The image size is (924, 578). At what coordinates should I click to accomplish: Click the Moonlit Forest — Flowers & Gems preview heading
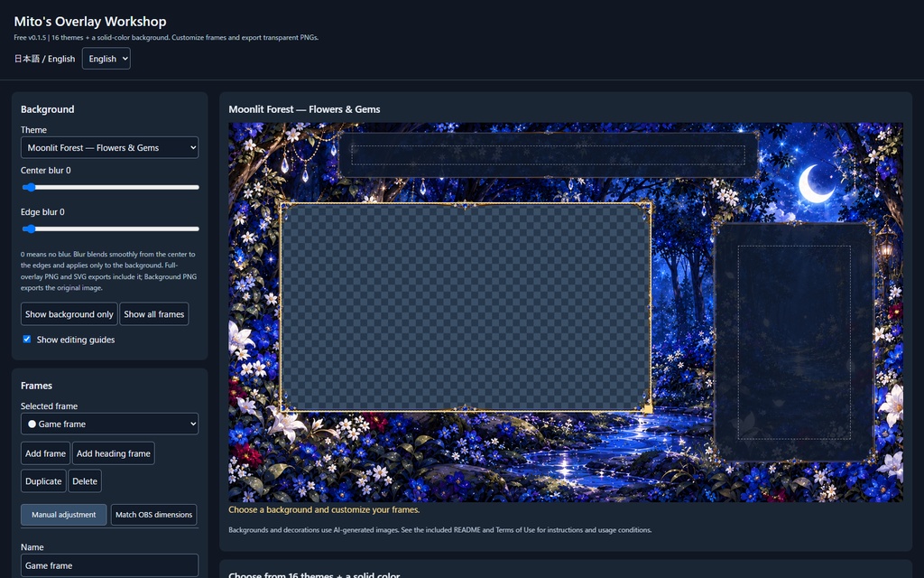[x=304, y=109]
